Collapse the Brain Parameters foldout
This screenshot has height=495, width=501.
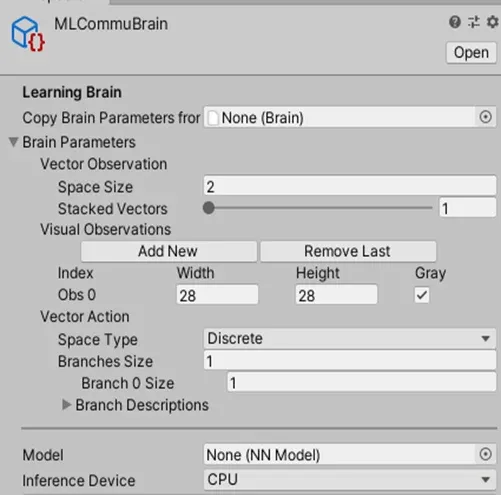pos(13,142)
